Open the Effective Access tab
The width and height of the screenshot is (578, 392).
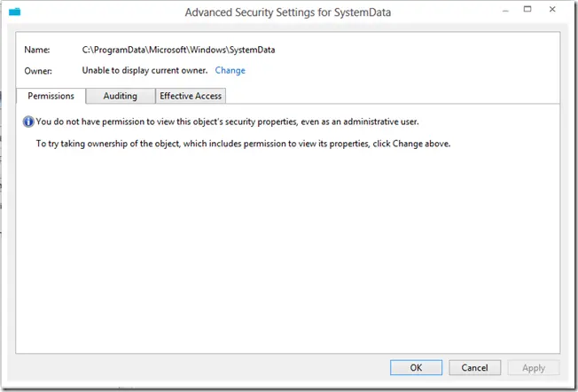click(191, 96)
